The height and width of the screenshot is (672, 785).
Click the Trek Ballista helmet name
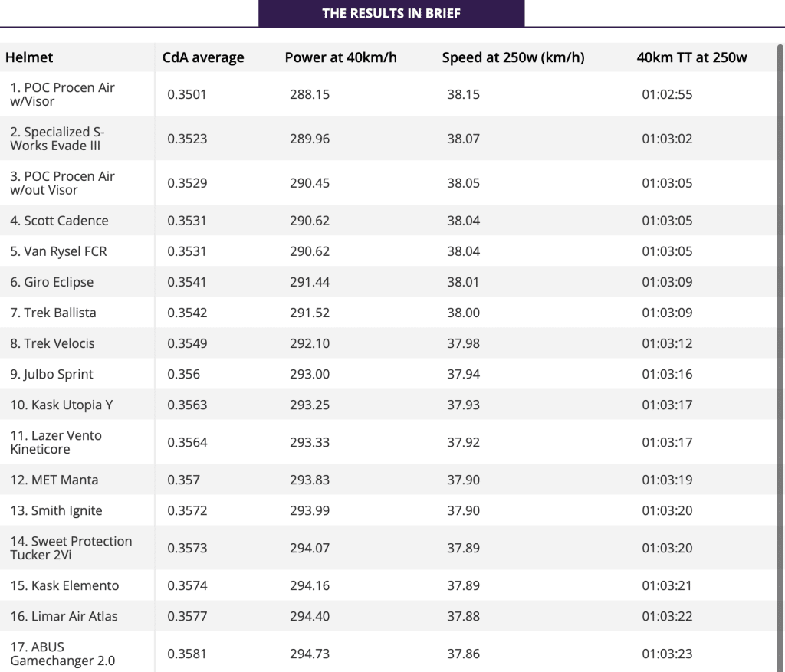(x=53, y=313)
